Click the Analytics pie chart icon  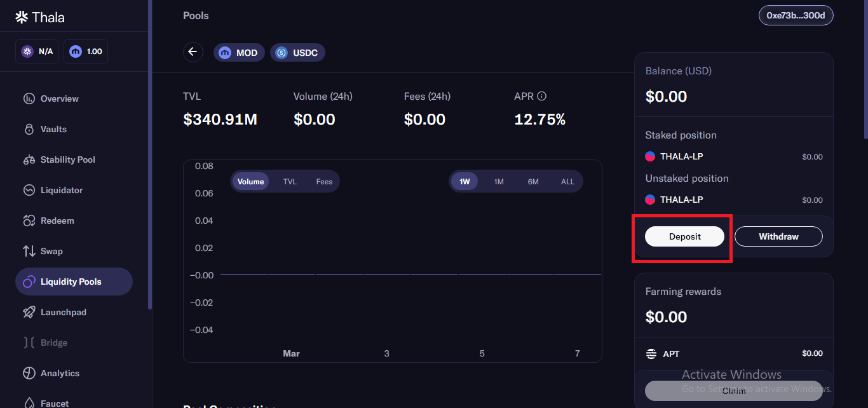(29, 373)
